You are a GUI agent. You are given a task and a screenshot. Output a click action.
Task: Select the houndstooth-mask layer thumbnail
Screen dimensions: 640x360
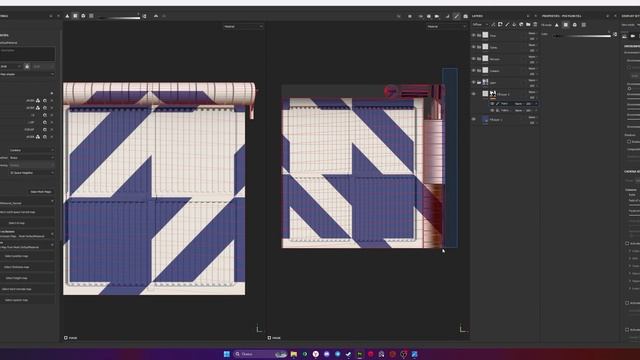(x=493, y=94)
